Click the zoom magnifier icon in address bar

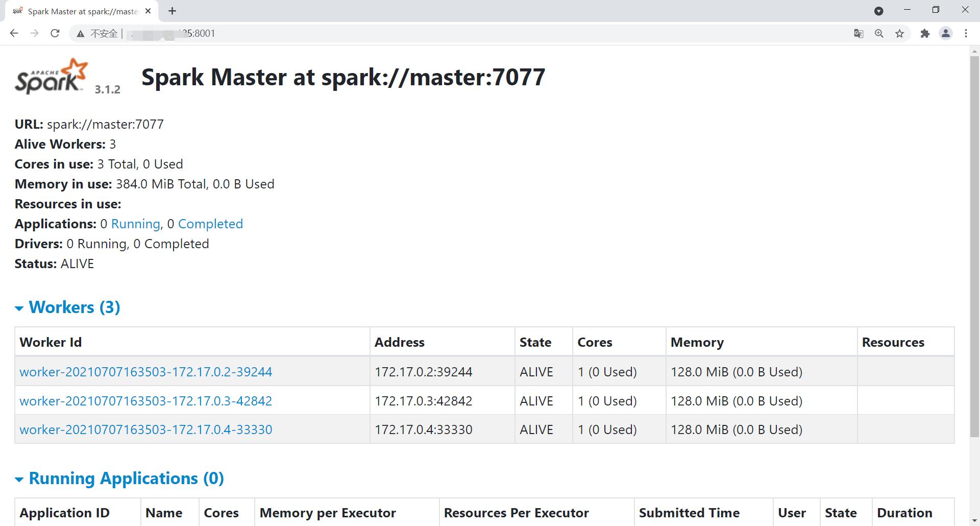point(879,34)
